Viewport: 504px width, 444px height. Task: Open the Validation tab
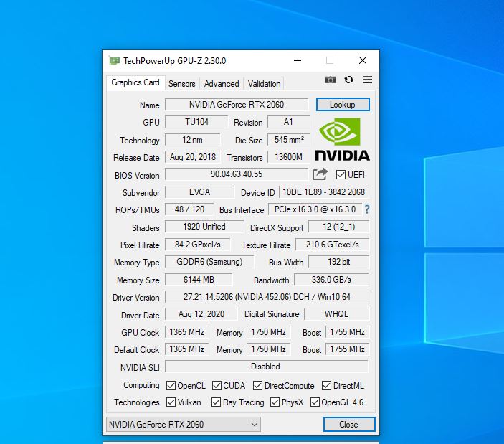[x=264, y=84]
